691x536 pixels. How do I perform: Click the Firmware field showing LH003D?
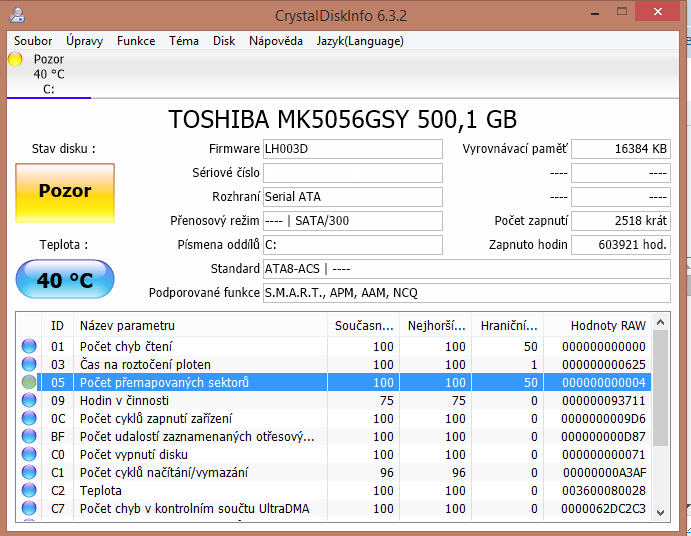coord(352,149)
